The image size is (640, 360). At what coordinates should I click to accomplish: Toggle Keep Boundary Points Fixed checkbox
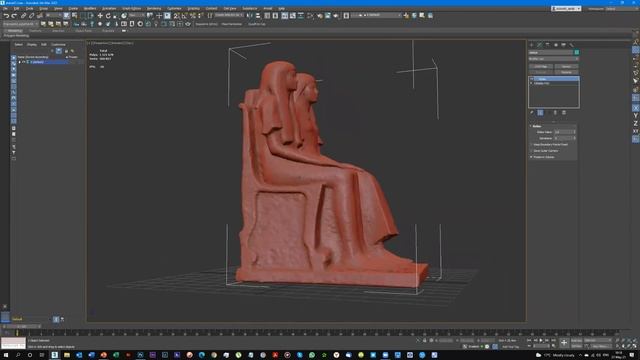pyautogui.click(x=531, y=144)
